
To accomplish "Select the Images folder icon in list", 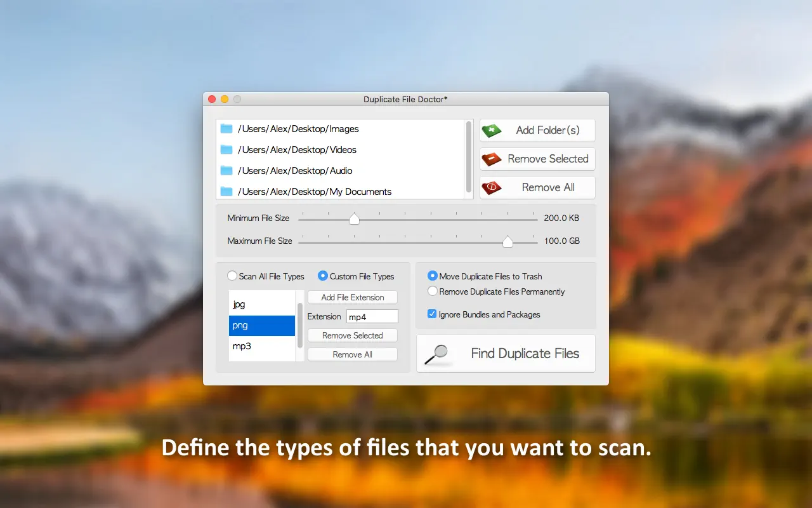I will point(226,129).
